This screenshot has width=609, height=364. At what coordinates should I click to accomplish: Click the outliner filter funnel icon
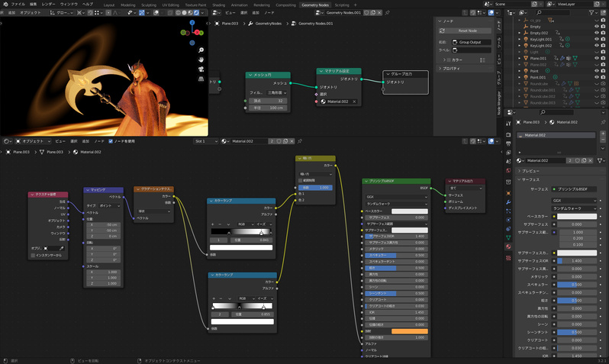pyautogui.click(x=591, y=13)
